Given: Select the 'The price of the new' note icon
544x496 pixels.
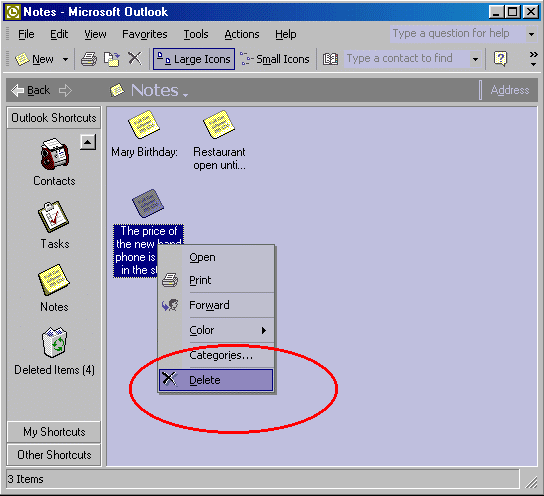Looking at the screenshot, I should (148, 203).
